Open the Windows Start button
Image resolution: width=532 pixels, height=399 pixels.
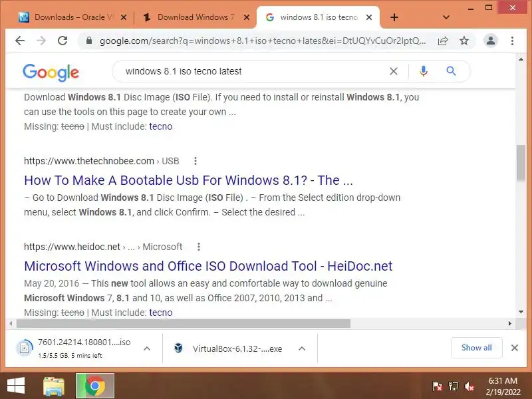(15, 386)
